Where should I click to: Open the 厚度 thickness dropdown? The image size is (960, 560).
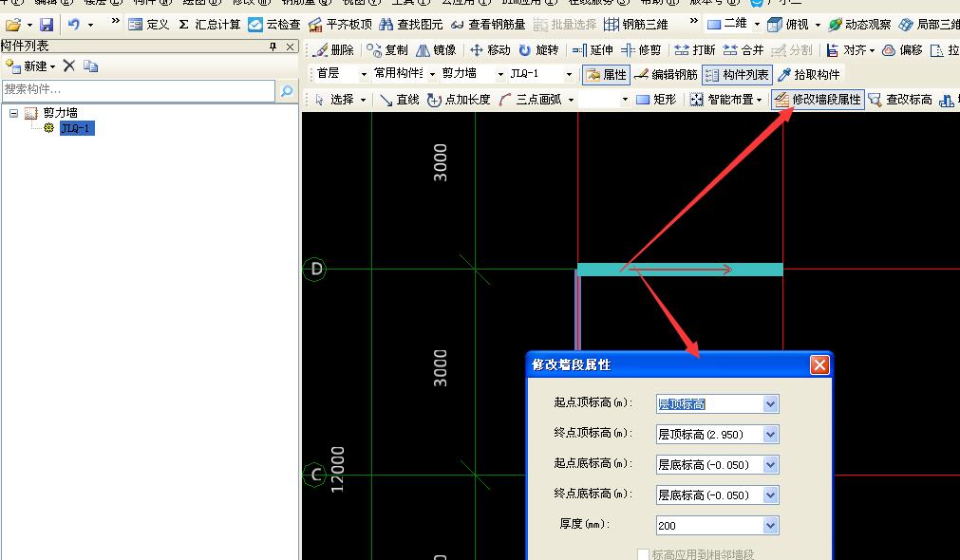point(770,525)
